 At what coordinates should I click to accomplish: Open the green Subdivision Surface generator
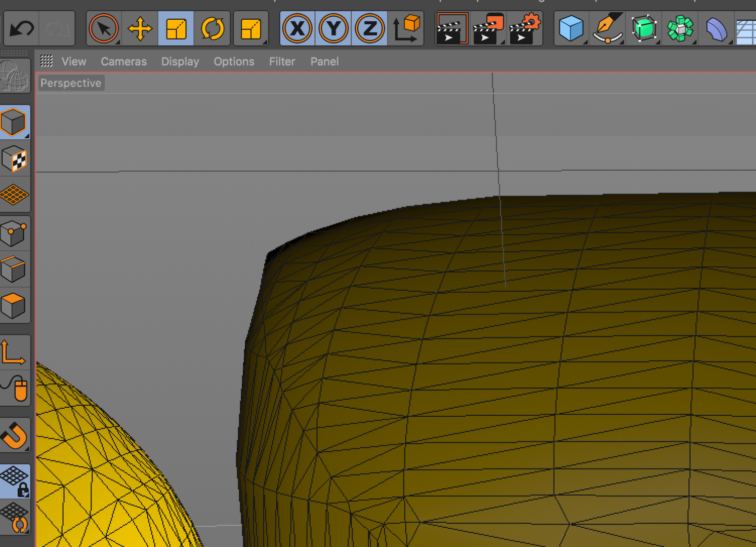[644, 28]
